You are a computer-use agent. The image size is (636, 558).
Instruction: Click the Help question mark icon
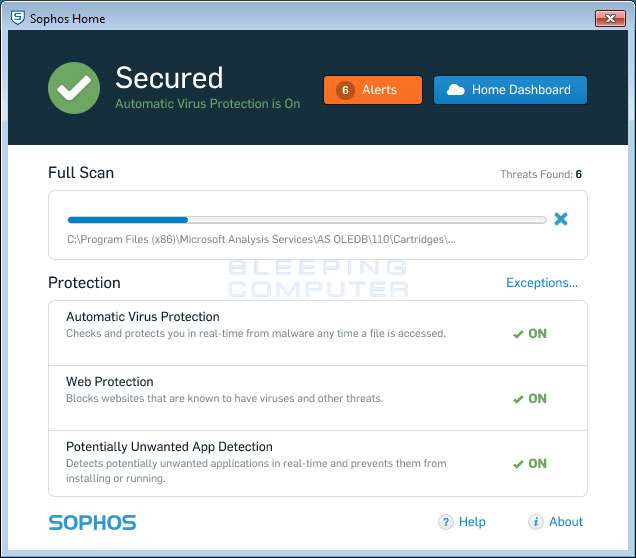tap(446, 522)
